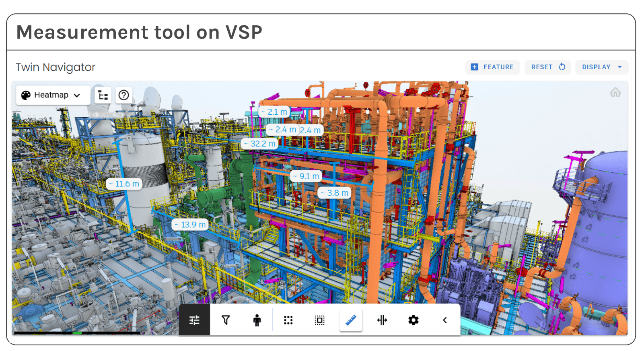Click the ~ 3.8 m measurement label

(335, 193)
